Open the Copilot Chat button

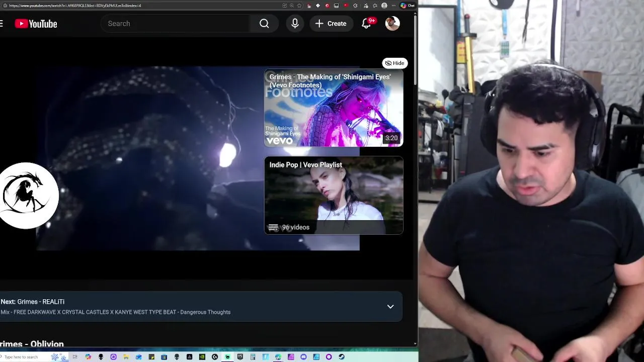tap(407, 6)
